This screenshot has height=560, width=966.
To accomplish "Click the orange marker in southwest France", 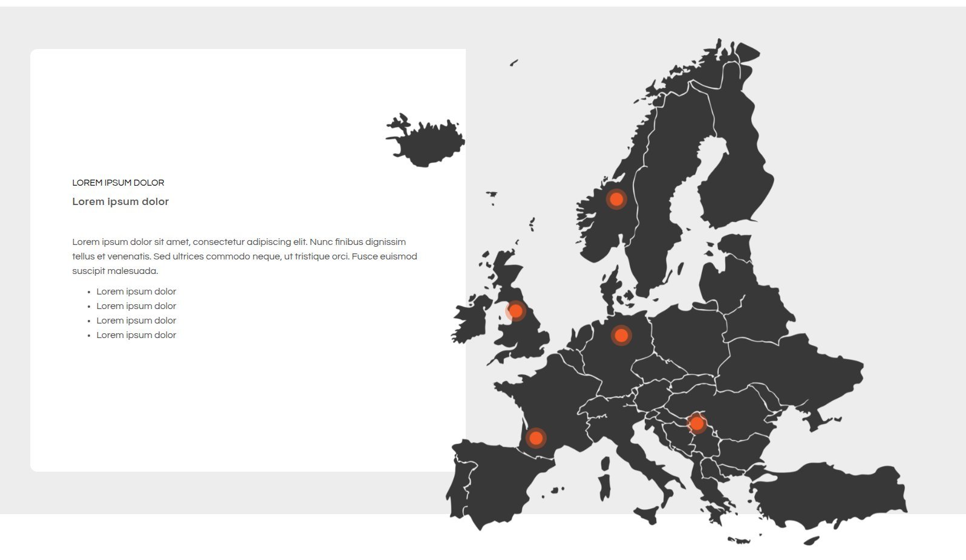I will tap(535, 438).
